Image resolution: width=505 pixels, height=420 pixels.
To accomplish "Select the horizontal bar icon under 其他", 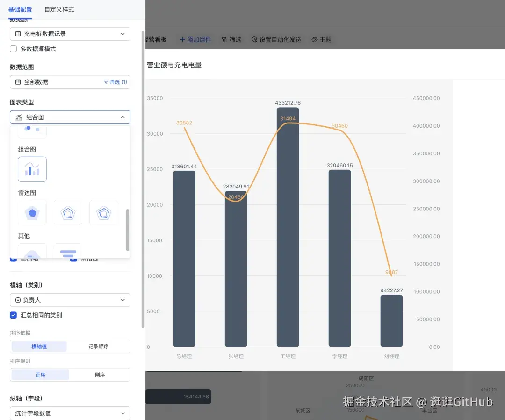I will point(68,251).
